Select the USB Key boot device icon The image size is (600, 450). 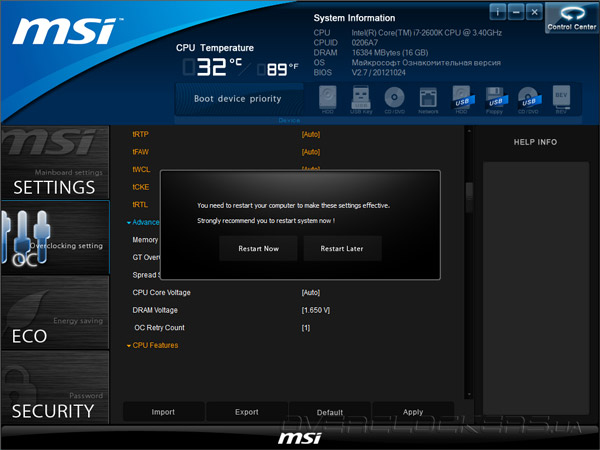(x=361, y=99)
